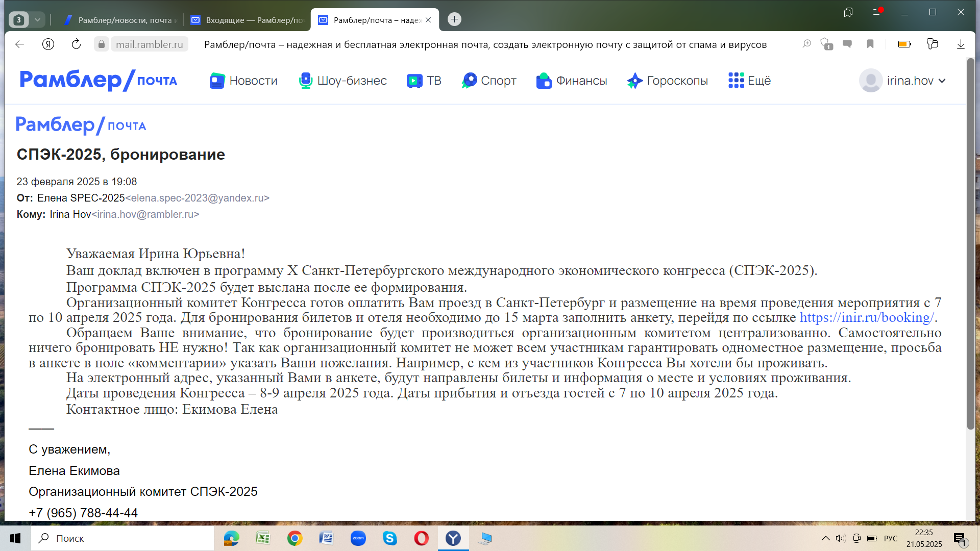Open the Спорт section
The width and height of the screenshot is (980, 551).
click(x=489, y=81)
